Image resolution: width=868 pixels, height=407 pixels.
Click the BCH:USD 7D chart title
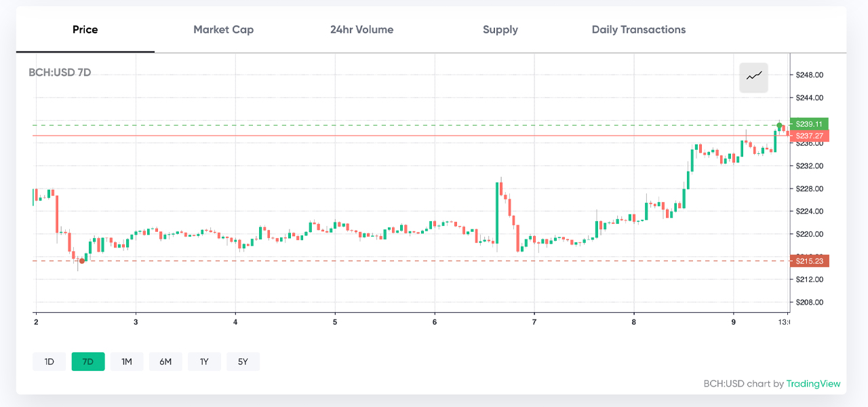point(60,73)
